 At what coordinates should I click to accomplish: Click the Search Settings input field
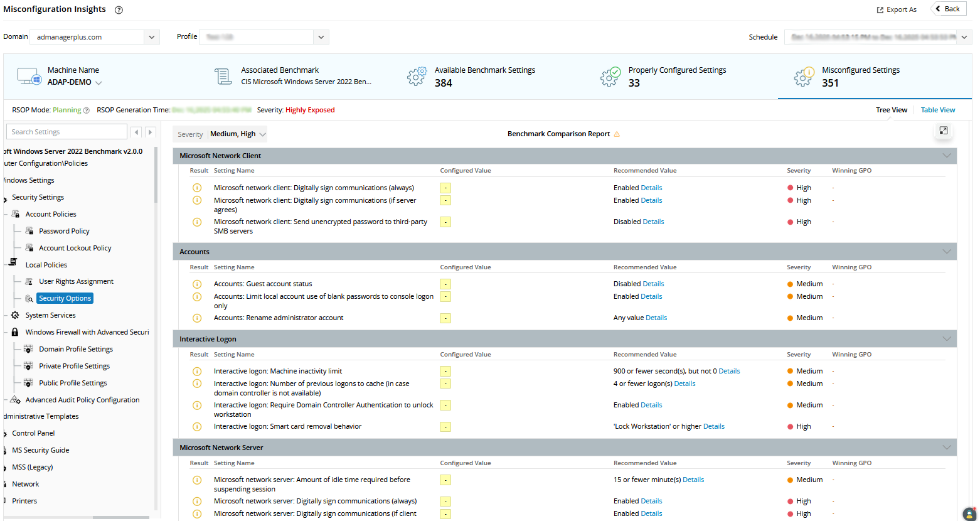[67, 132]
